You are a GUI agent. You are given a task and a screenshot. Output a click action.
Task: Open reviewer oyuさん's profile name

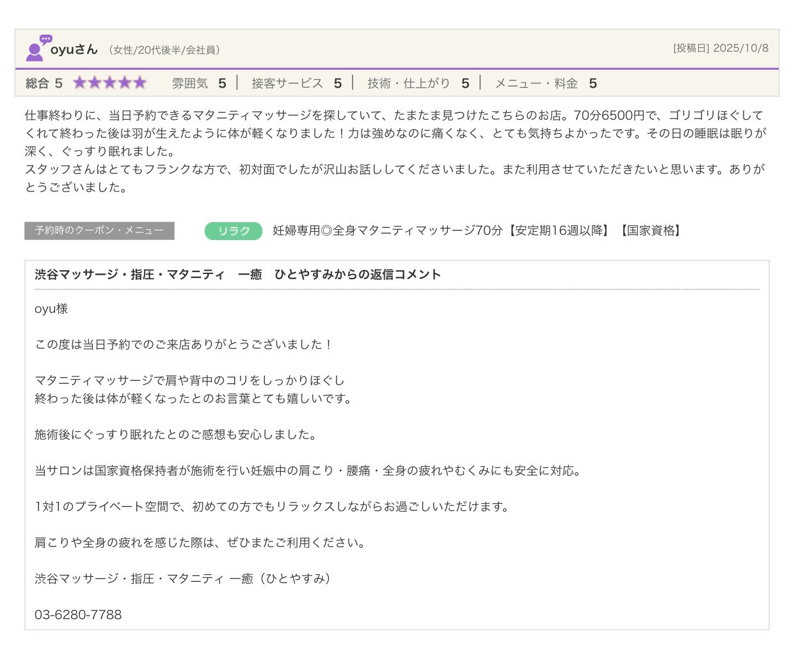[x=74, y=49]
